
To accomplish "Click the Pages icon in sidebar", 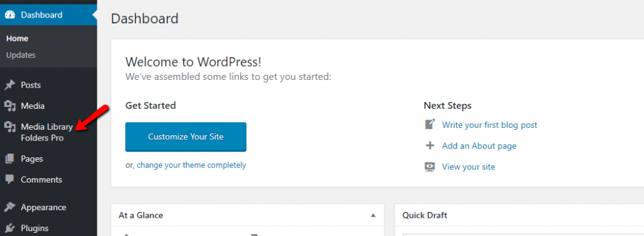I will click(x=10, y=159).
